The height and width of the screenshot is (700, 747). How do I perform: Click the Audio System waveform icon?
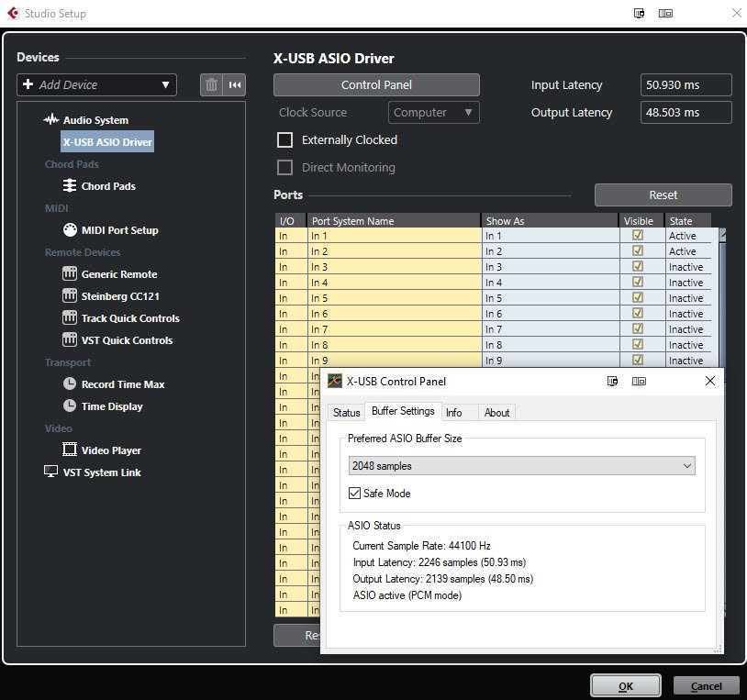[x=51, y=119]
